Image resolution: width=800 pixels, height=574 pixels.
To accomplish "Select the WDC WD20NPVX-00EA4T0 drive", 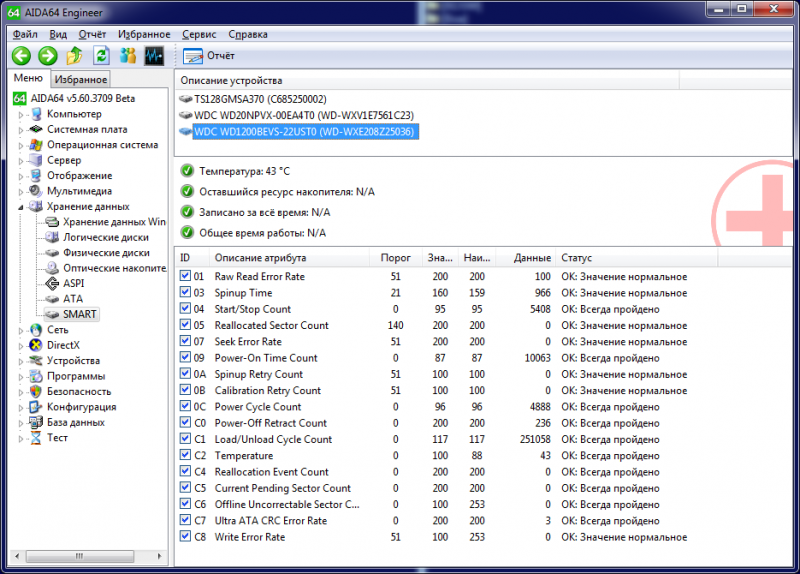I will click(x=304, y=115).
